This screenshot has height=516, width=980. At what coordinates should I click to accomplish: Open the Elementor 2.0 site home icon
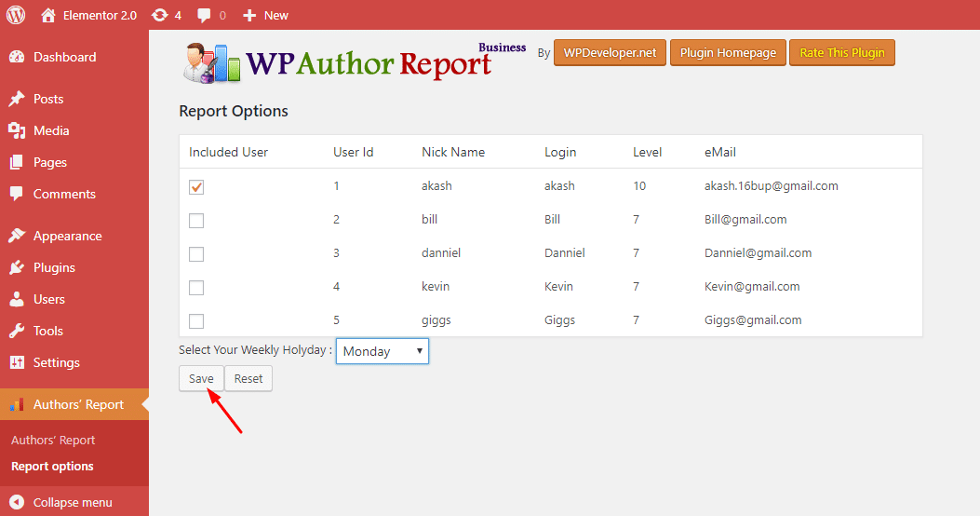coord(48,15)
